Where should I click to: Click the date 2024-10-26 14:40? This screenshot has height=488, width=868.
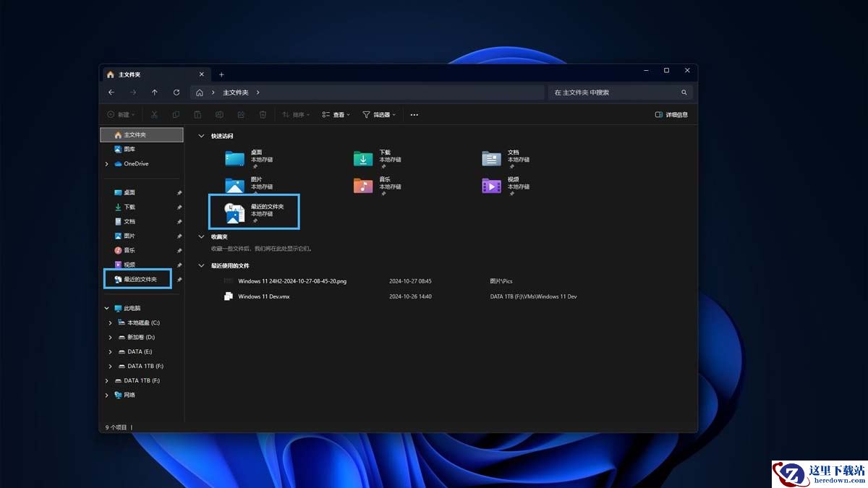(x=410, y=296)
